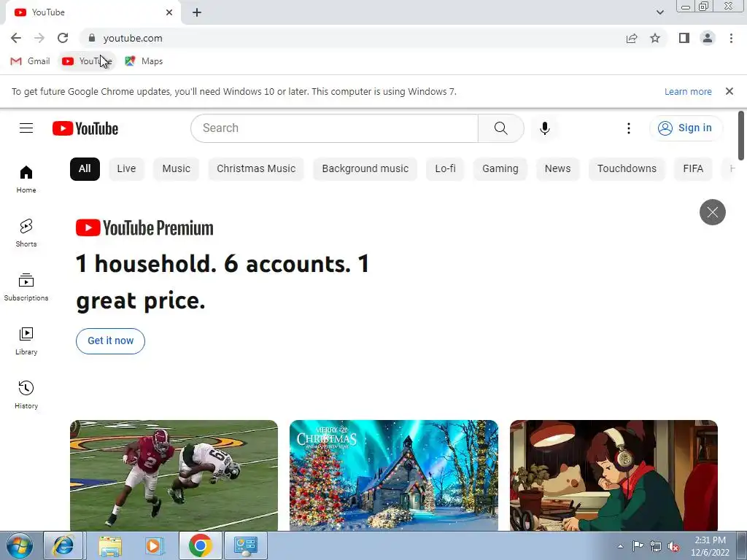747x560 pixels.
Task: Open Chrome three-dot menu
Action: 731,38
